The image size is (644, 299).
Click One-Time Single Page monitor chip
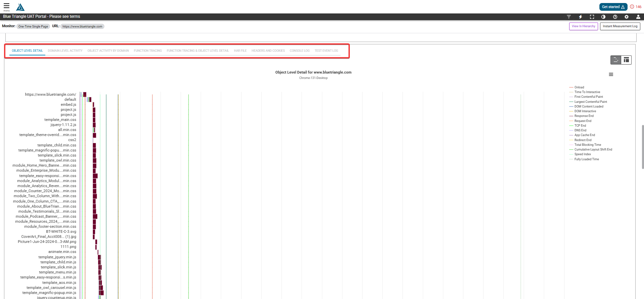33,27
